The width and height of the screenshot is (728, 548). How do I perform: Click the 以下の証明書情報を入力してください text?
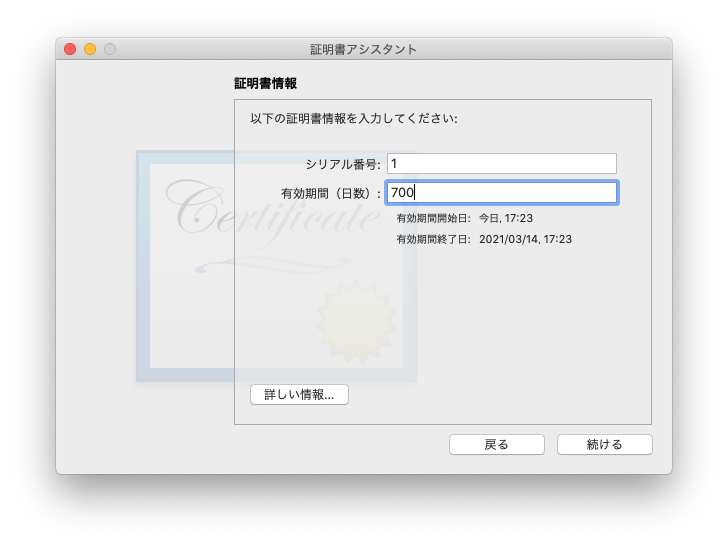click(x=354, y=118)
